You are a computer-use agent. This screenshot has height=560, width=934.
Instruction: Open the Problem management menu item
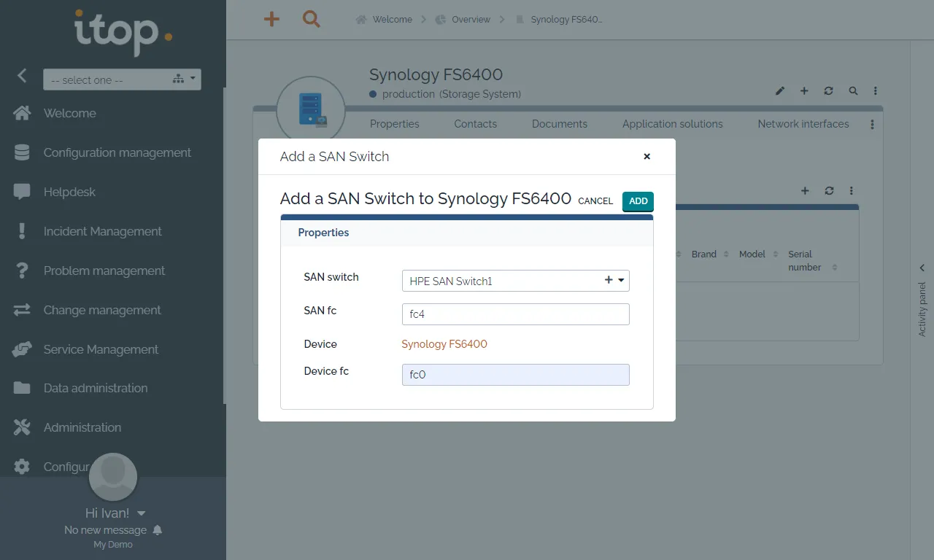pyautogui.click(x=104, y=271)
